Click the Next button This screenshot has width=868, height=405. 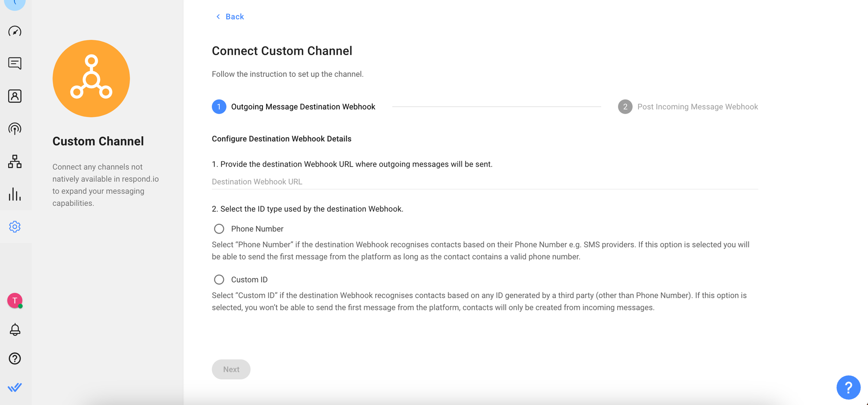point(231,369)
